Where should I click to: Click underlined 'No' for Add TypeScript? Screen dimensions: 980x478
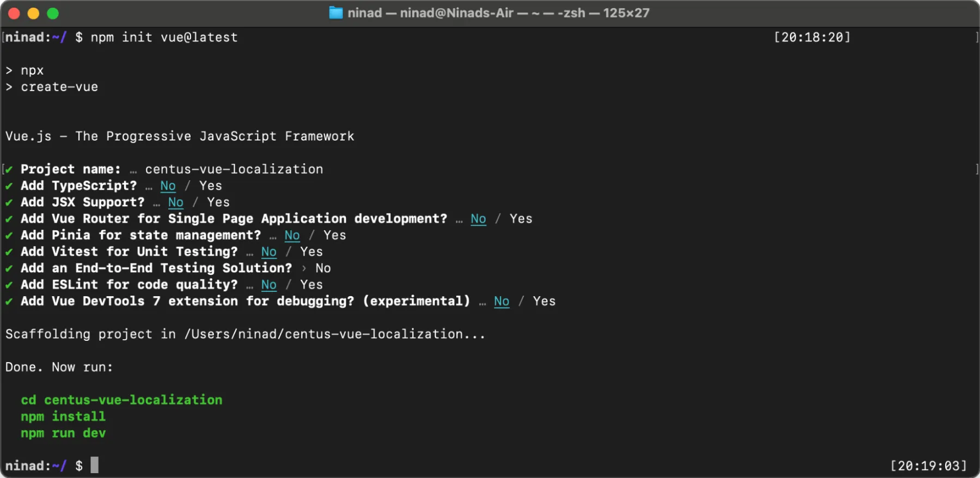click(x=168, y=186)
